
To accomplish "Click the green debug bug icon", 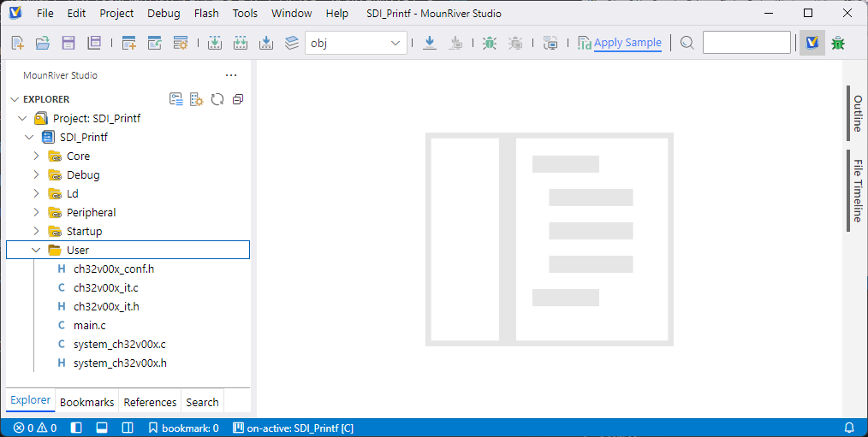I will [x=489, y=43].
